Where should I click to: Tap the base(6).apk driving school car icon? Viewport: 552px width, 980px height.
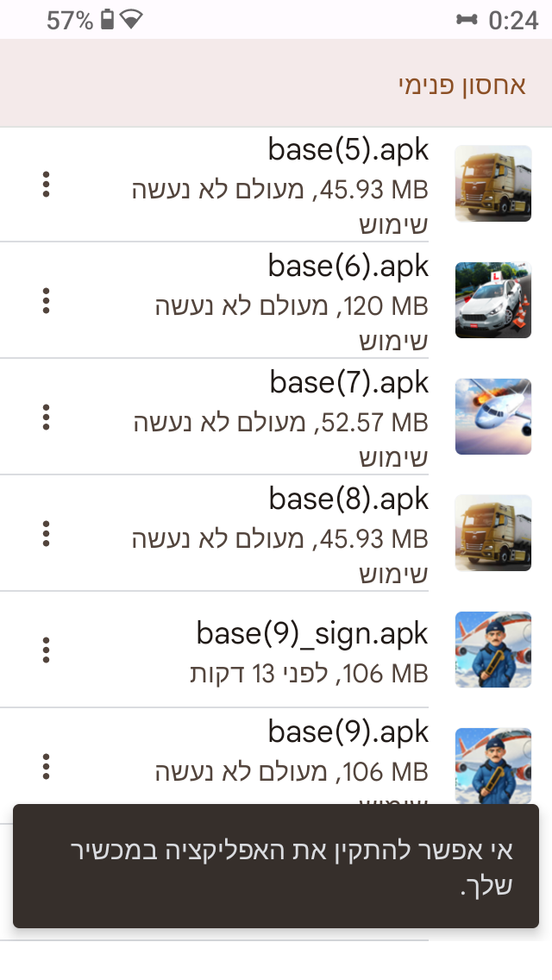(492, 300)
